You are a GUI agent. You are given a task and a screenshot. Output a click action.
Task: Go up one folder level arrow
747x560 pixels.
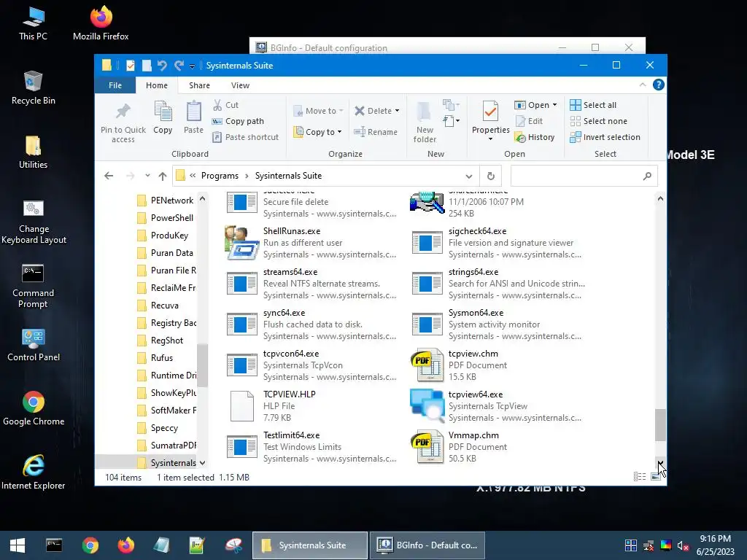163,176
